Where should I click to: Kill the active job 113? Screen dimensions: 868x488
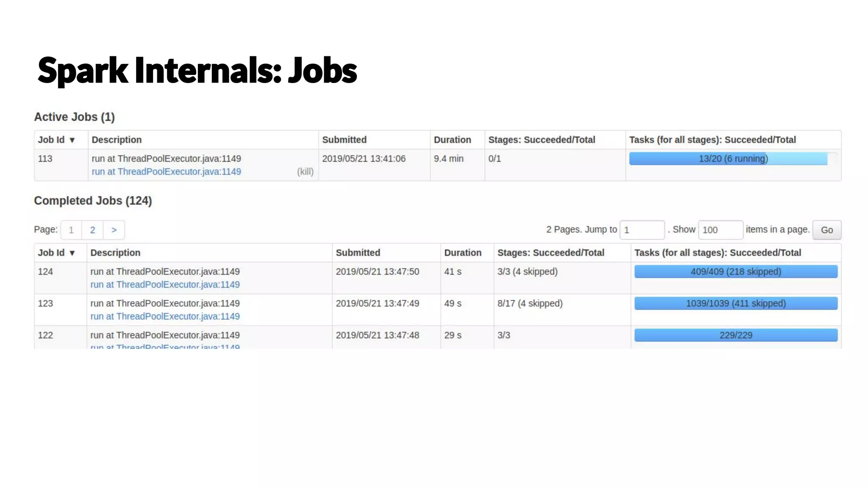coord(305,172)
